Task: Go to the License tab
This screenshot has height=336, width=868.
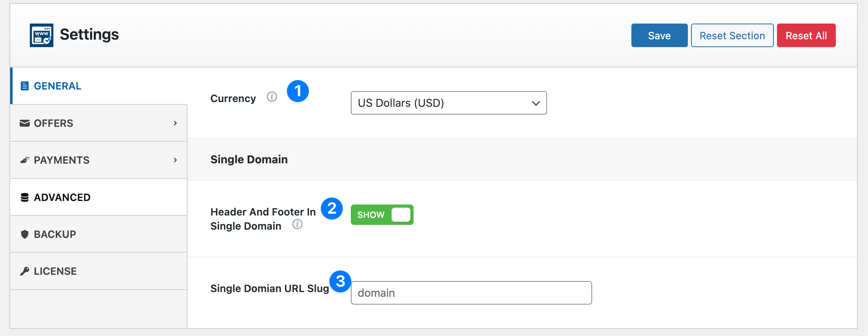Action: click(55, 271)
